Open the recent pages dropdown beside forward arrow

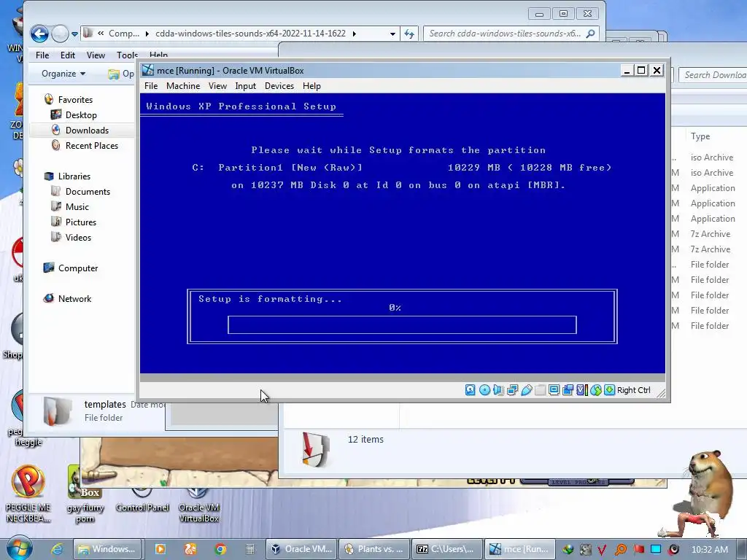click(75, 34)
